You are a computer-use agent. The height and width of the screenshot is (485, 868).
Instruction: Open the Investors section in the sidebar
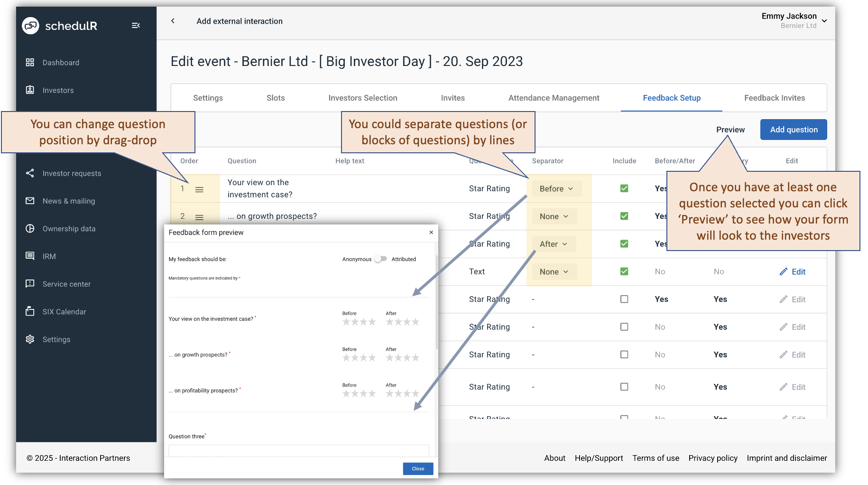(x=58, y=90)
